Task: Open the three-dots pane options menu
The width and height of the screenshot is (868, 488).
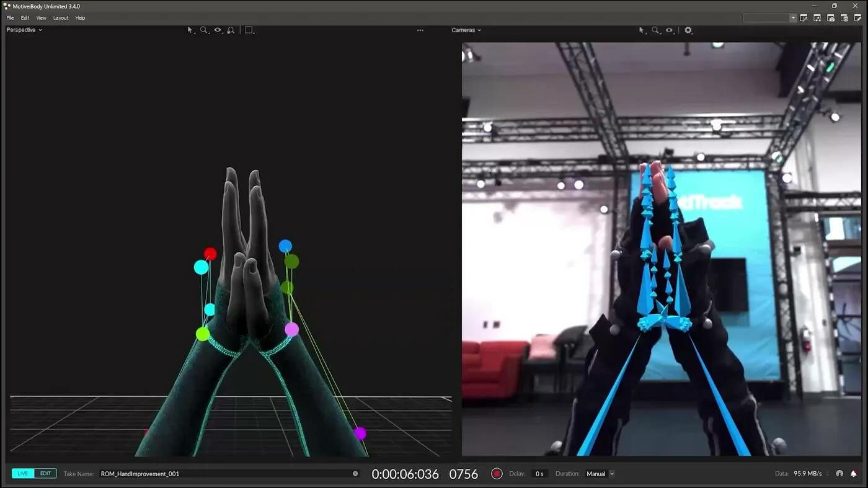Action: click(x=420, y=30)
